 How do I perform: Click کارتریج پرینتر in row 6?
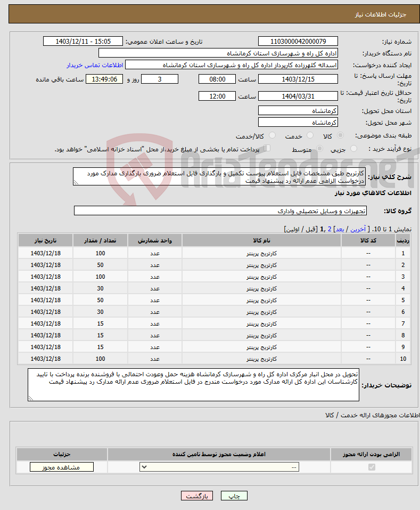(x=261, y=312)
